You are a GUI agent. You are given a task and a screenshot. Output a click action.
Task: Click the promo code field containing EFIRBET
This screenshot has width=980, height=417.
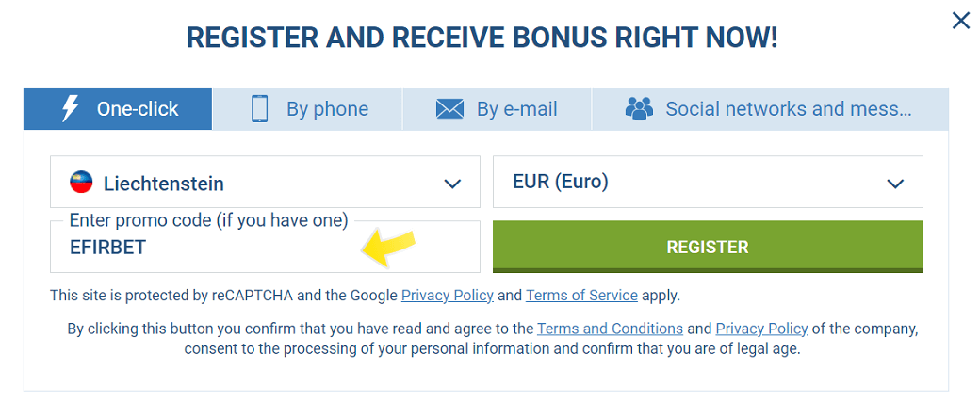tap(265, 247)
